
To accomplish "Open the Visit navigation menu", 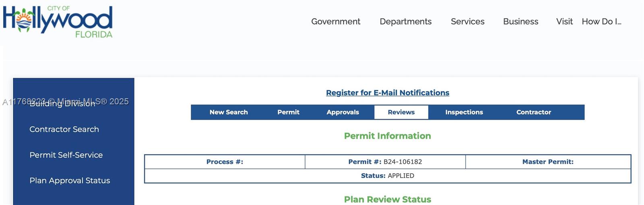I will click(564, 22).
